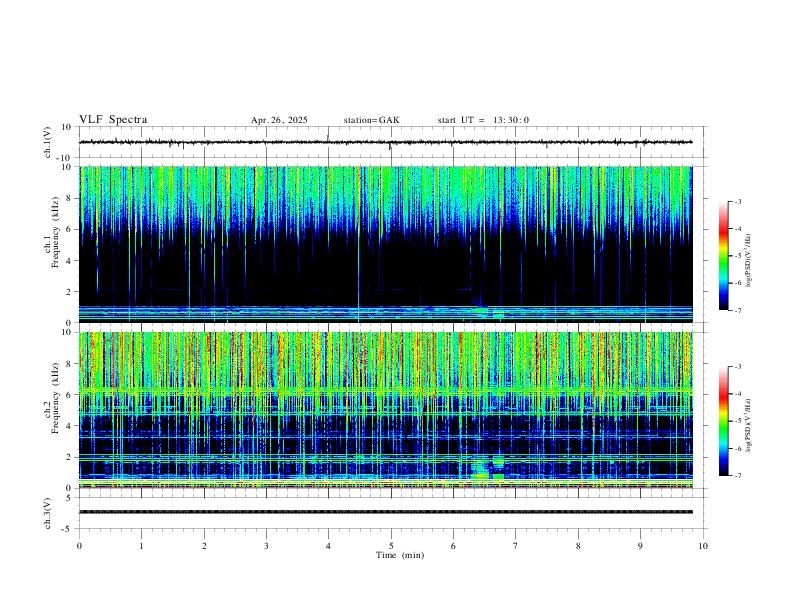Viewport: 792px width, 612px height.
Task: Click the "-5" tick on ch.1 colorbar
Action: tap(738, 256)
